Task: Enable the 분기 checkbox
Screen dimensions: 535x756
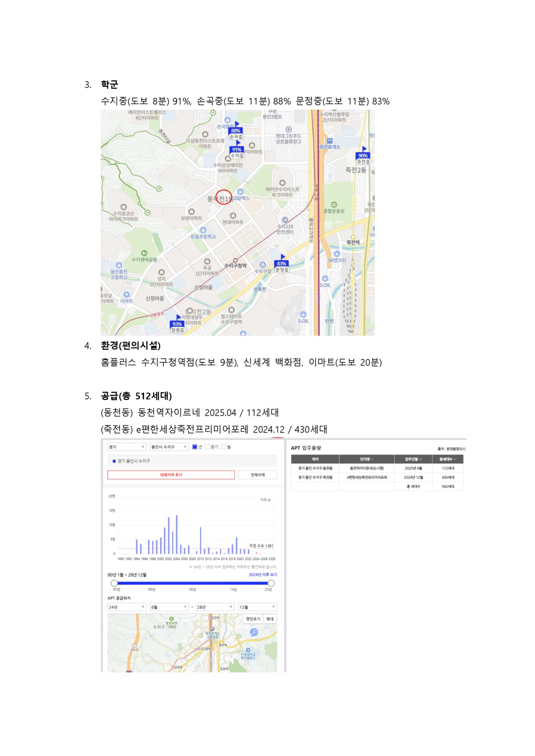Action: (207, 447)
